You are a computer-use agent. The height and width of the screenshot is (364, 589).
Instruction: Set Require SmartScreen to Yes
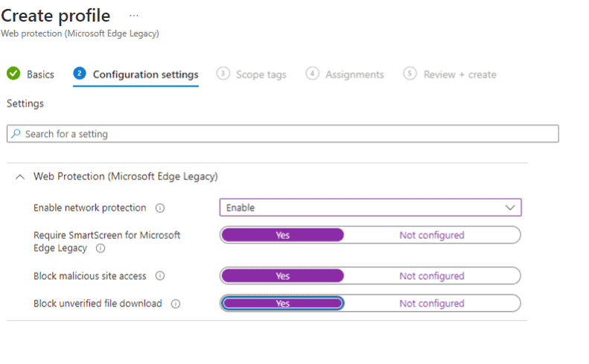tap(282, 235)
